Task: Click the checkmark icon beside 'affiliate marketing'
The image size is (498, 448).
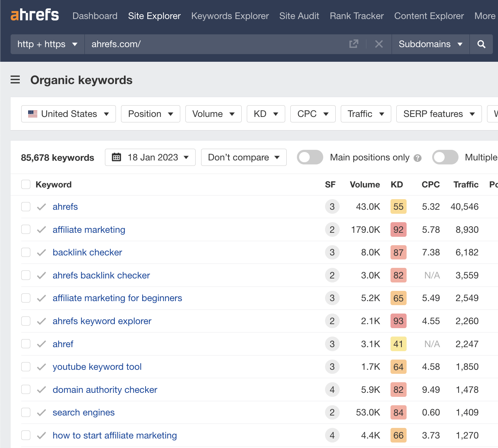Action: point(41,229)
